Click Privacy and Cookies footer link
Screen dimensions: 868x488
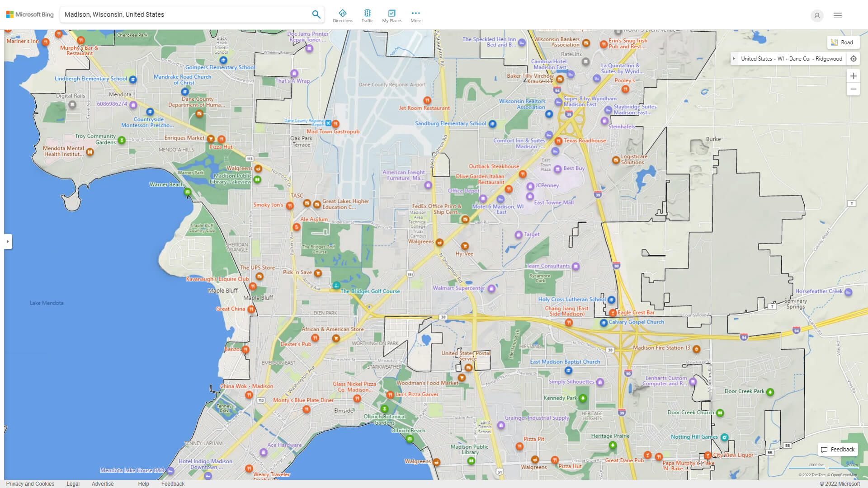pos(29,483)
